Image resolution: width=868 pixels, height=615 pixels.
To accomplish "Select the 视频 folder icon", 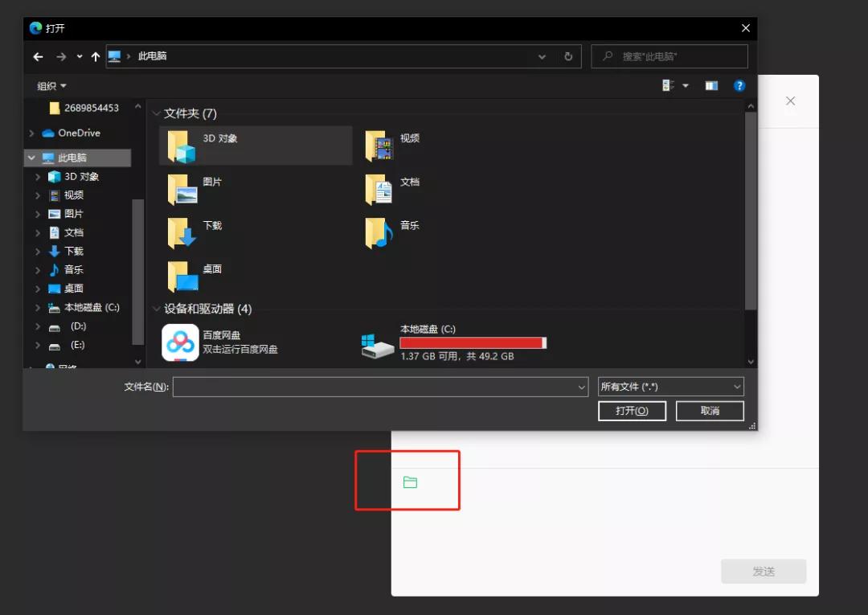I will pos(379,146).
